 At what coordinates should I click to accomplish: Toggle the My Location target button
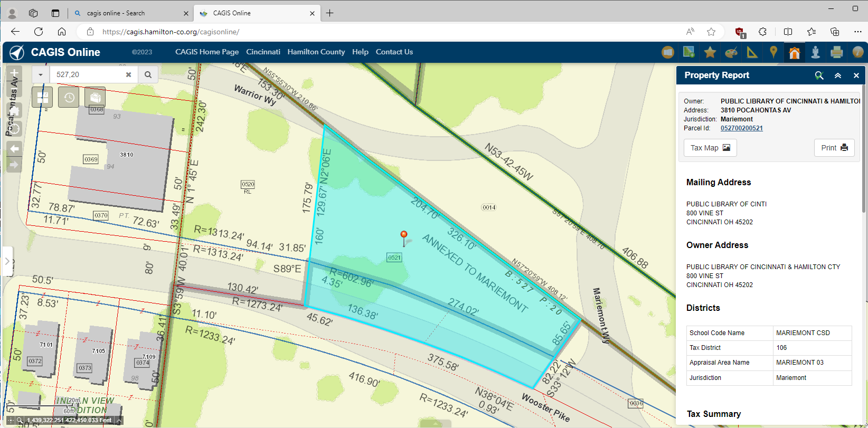[x=14, y=129]
